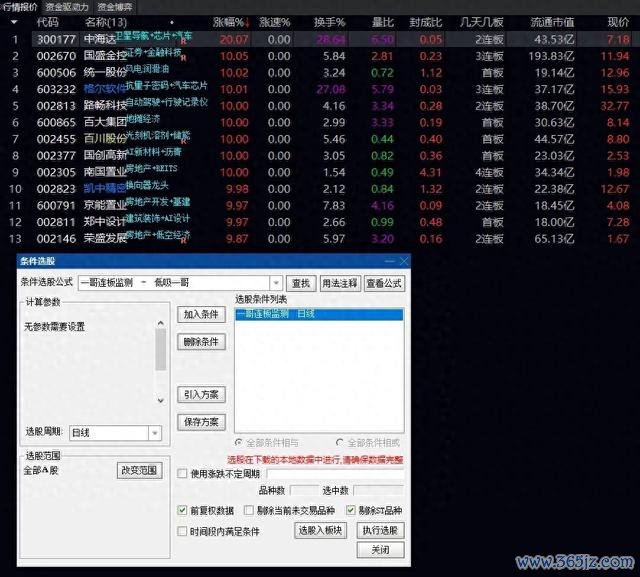The image size is (640, 577).
Task: Click the 选股入板块 button
Action: 320,530
